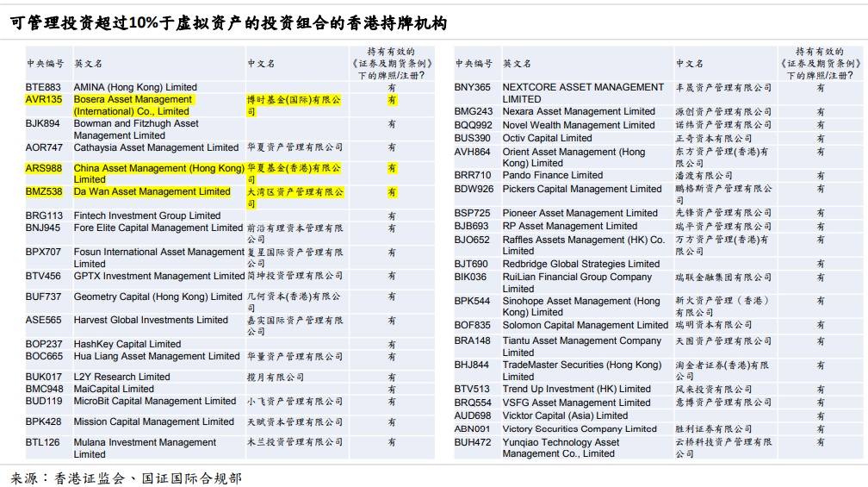Image resolution: width=868 pixels, height=487 pixels.
Task: Select Fosun International Asset Management Limited
Action: 158,258
